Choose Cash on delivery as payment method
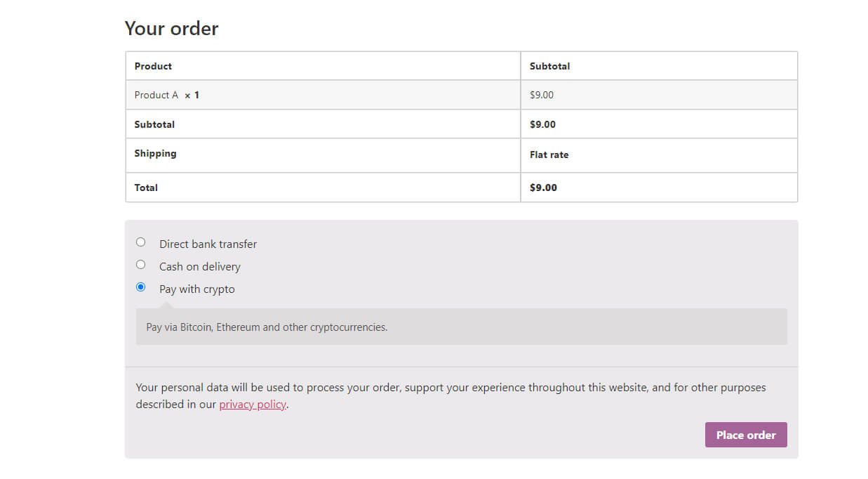868x479 pixels. [140, 264]
